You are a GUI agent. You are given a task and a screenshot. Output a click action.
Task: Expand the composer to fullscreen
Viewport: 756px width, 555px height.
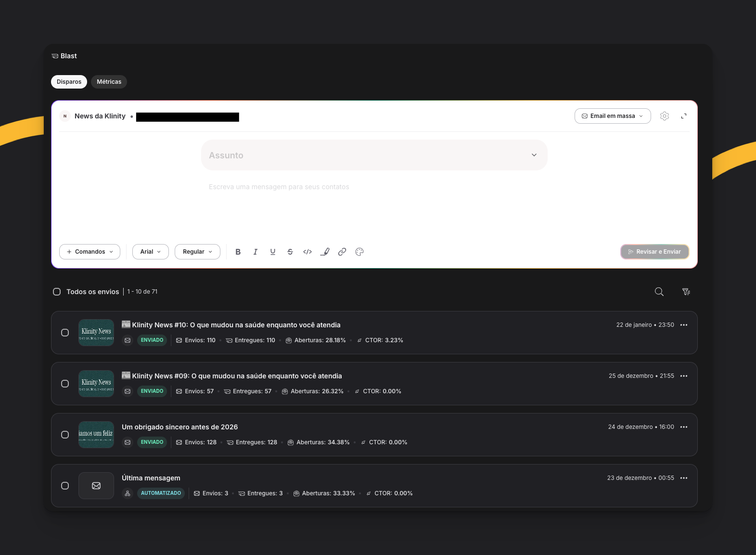[x=684, y=116]
